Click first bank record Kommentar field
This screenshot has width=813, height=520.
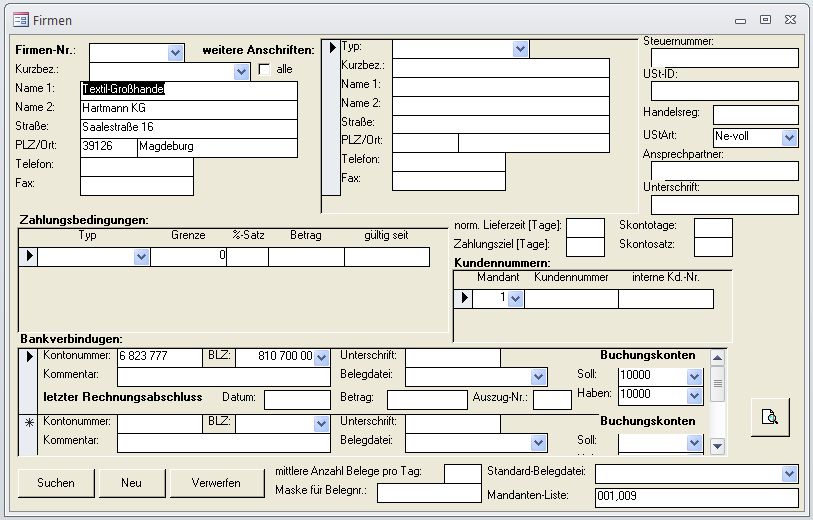click(223, 377)
